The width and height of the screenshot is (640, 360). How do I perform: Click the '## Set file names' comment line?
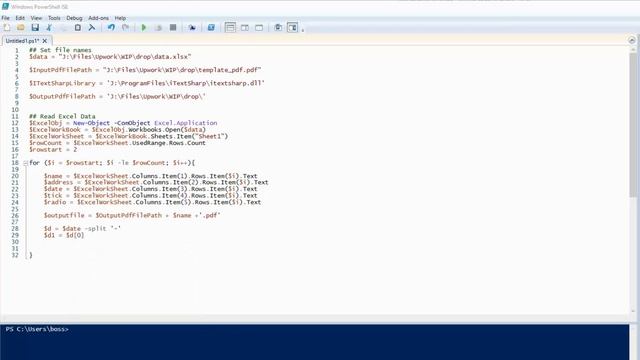(60, 50)
